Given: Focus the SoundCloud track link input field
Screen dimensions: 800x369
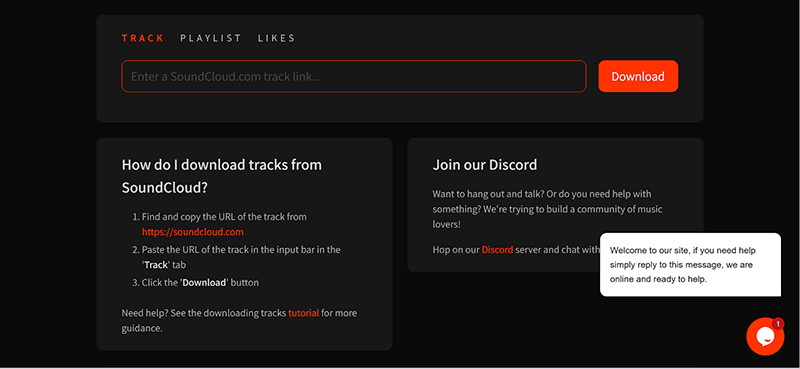Looking at the screenshot, I should click(x=354, y=77).
